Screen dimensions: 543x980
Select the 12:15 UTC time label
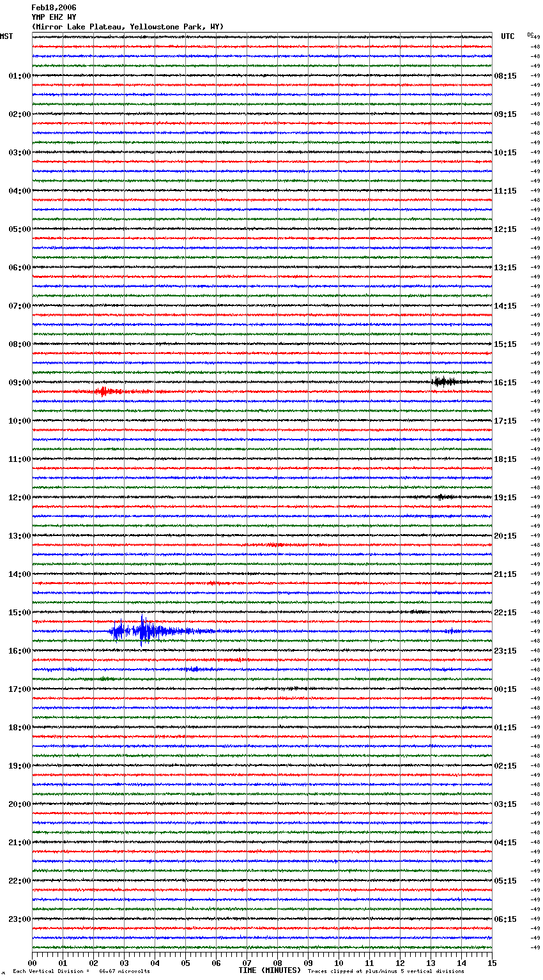tap(505, 229)
